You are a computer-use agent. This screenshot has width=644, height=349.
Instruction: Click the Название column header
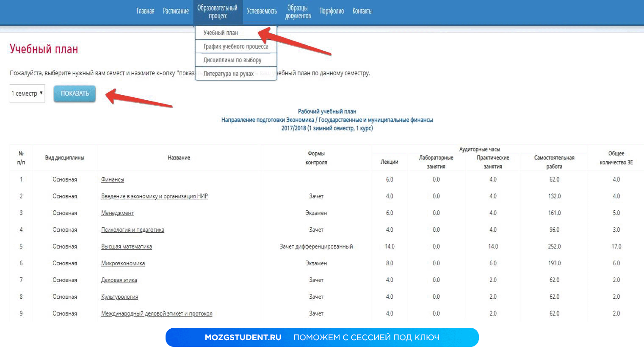click(179, 158)
